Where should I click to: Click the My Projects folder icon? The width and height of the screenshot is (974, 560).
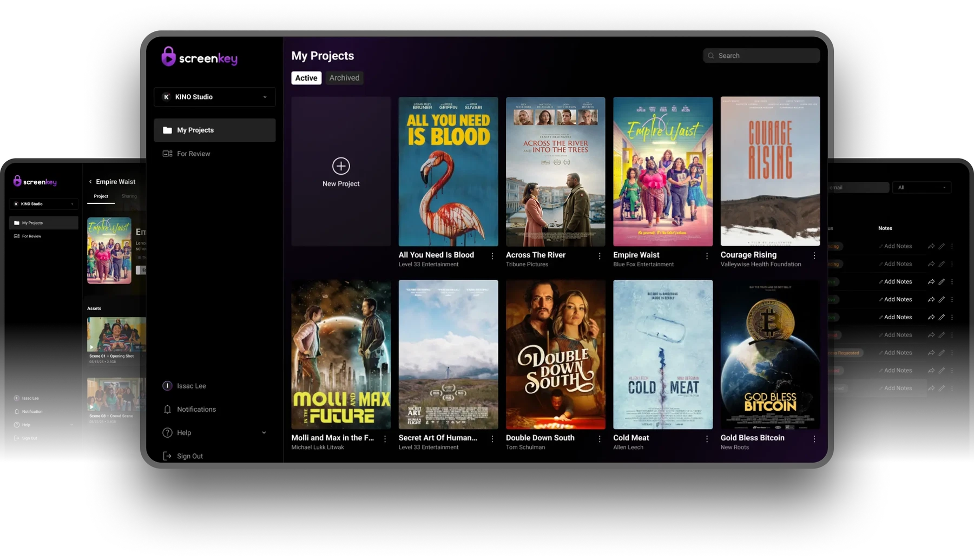tap(167, 130)
